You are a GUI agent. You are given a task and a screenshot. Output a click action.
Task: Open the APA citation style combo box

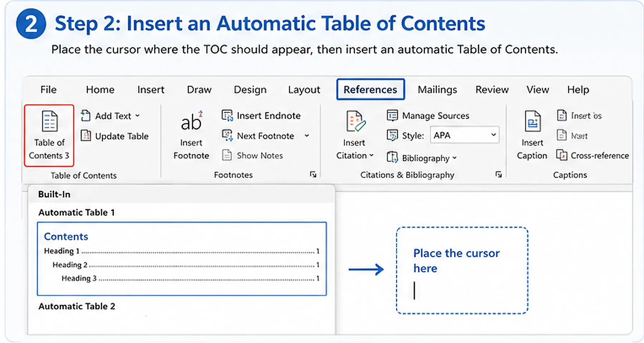[x=464, y=135]
